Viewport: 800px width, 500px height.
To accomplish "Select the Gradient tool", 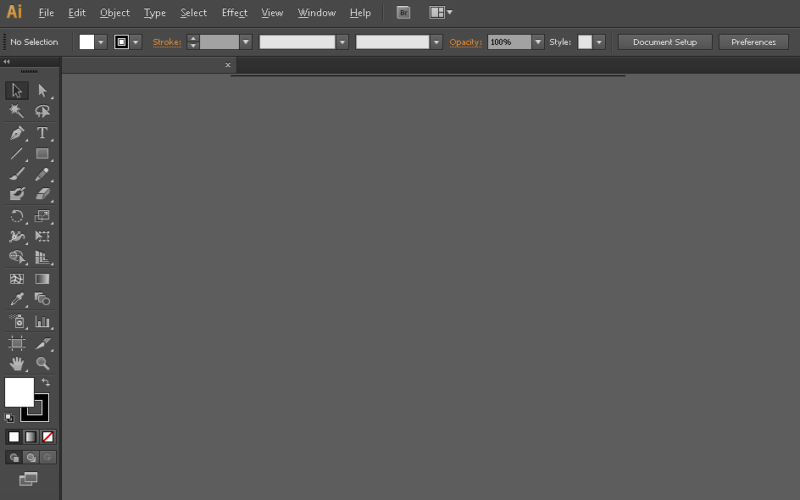I will pyautogui.click(x=42, y=279).
